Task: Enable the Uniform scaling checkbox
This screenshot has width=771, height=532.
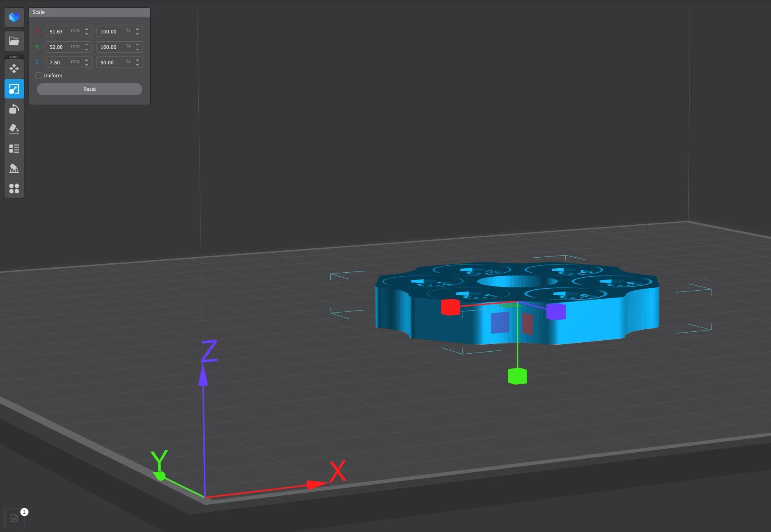Action: (39, 76)
